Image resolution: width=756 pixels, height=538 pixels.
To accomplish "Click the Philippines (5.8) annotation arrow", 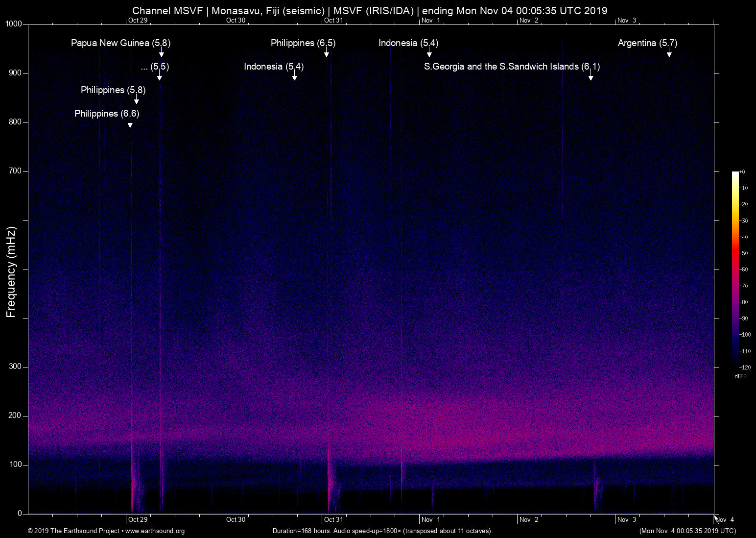I will click(x=136, y=98).
